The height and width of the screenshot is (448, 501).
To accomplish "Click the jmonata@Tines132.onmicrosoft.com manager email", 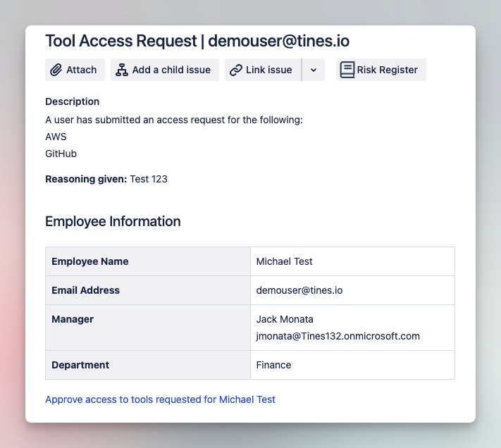I will 338,336.
